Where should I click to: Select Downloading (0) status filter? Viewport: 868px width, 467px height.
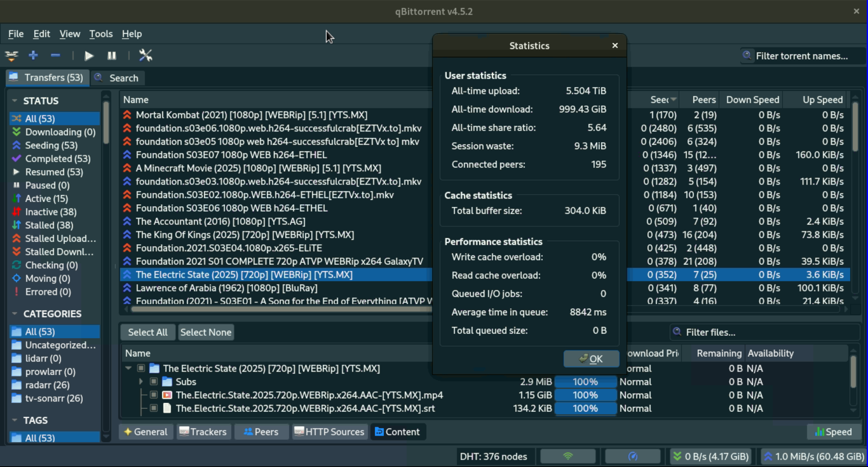[x=54, y=132]
